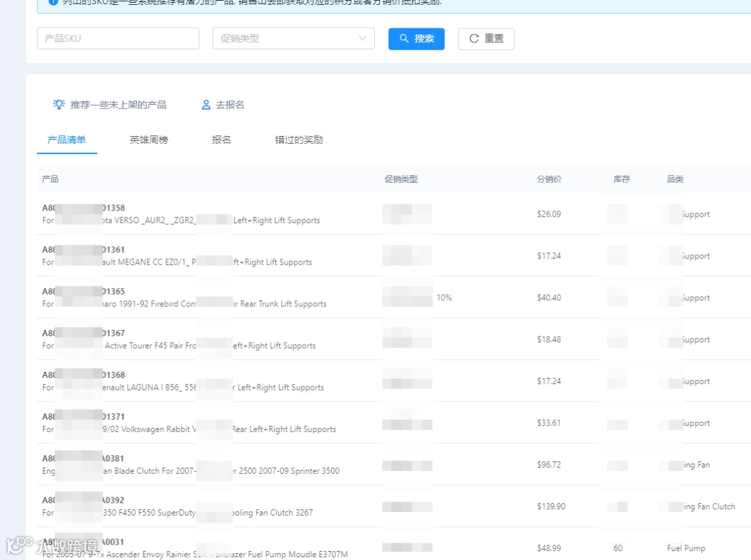The width and height of the screenshot is (751, 560).
Task: Click the 10% promotion value
Action: 444,297
